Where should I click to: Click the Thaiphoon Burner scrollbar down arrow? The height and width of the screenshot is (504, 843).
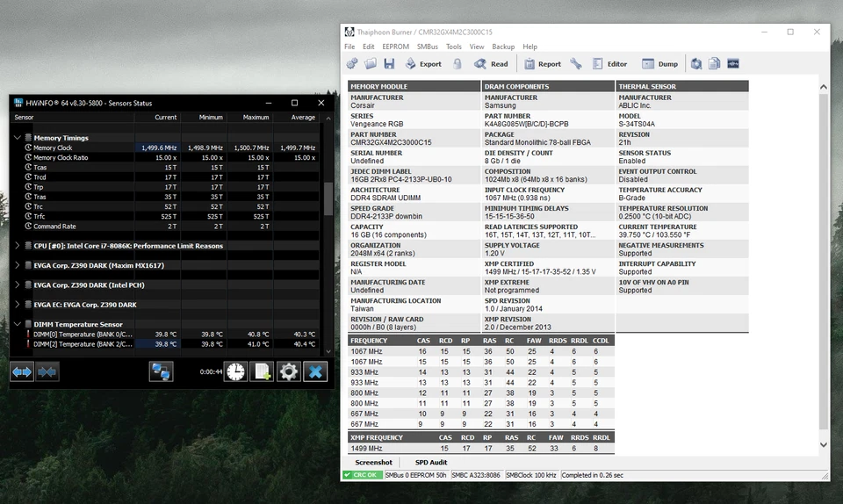(823, 444)
